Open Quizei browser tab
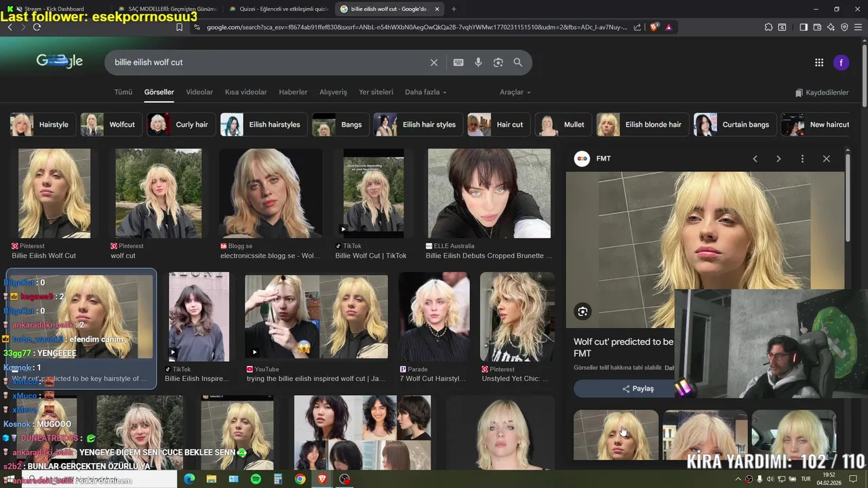The height and width of the screenshot is (488, 868). point(279,9)
